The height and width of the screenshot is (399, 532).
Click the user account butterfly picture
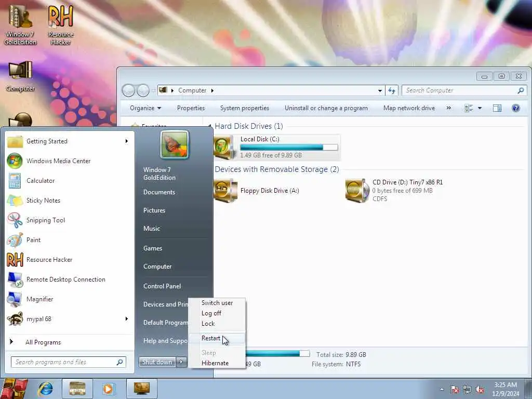[175, 144]
